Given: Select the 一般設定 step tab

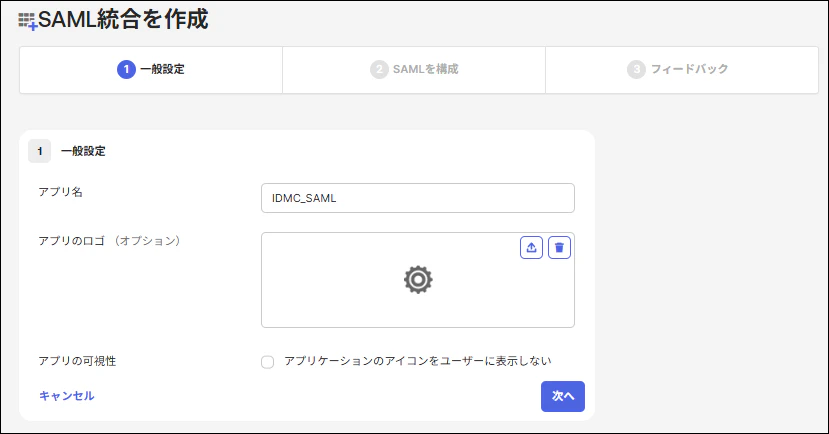Looking at the screenshot, I should click(x=151, y=70).
